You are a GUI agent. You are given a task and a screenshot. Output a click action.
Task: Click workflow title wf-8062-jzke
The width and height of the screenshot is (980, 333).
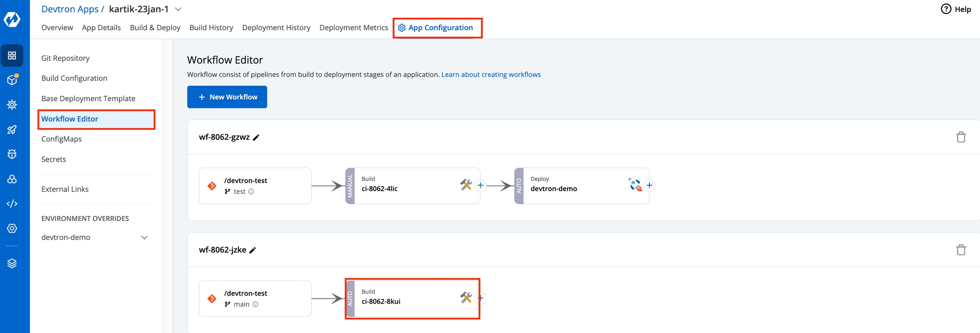(222, 250)
